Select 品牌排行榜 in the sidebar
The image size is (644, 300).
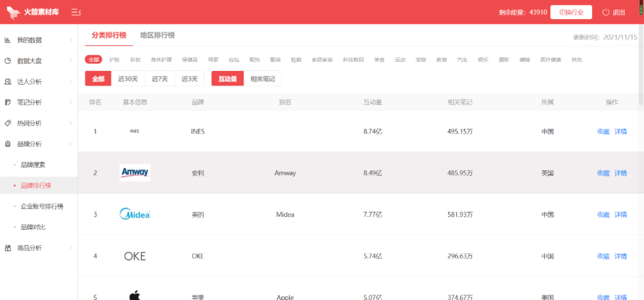click(39, 185)
